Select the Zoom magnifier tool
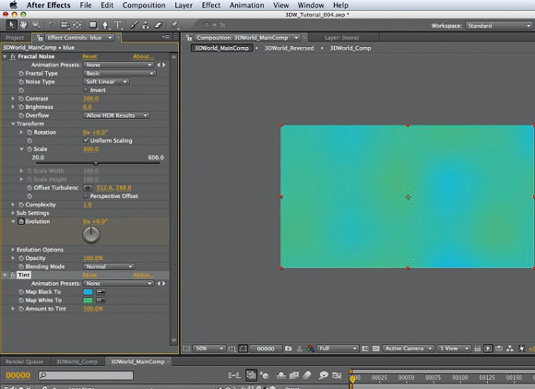 [36, 25]
